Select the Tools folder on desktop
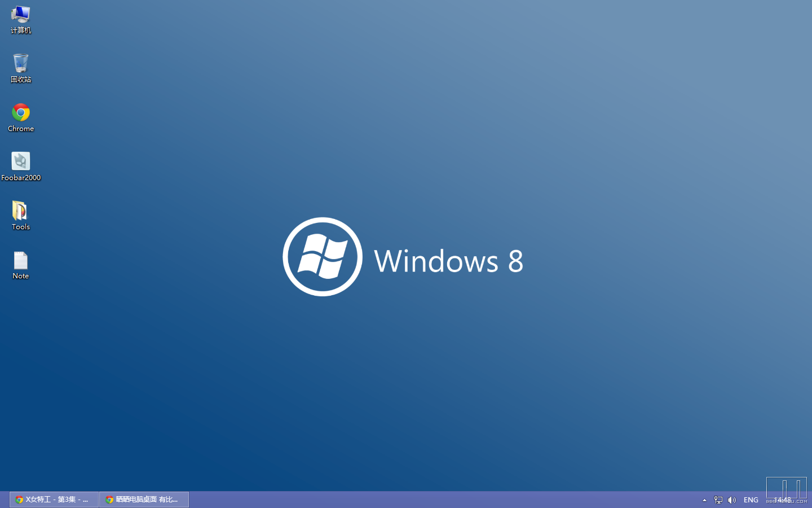812x508 pixels. [x=21, y=216]
